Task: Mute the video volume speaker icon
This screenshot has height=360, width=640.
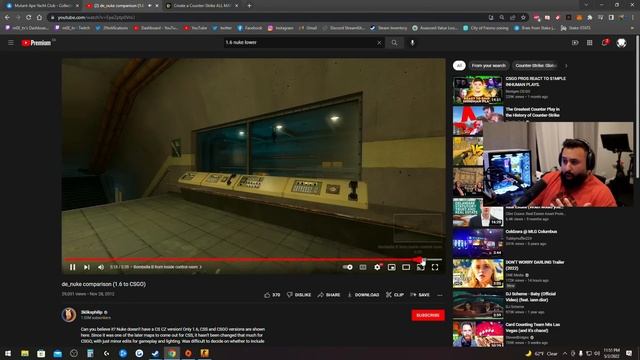Action: point(101,267)
